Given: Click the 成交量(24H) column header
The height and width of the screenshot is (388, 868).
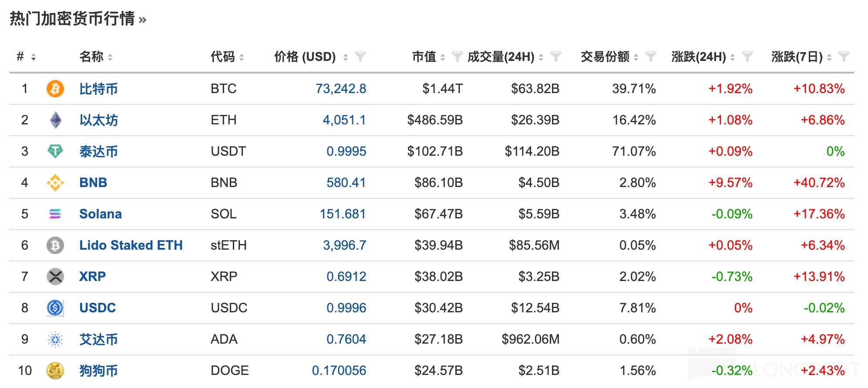Looking at the screenshot, I should tap(501, 57).
